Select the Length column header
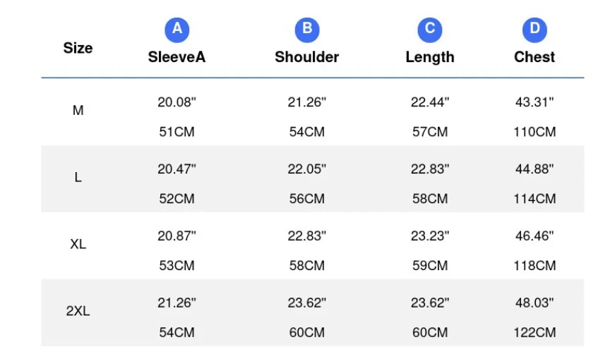 [x=430, y=58]
